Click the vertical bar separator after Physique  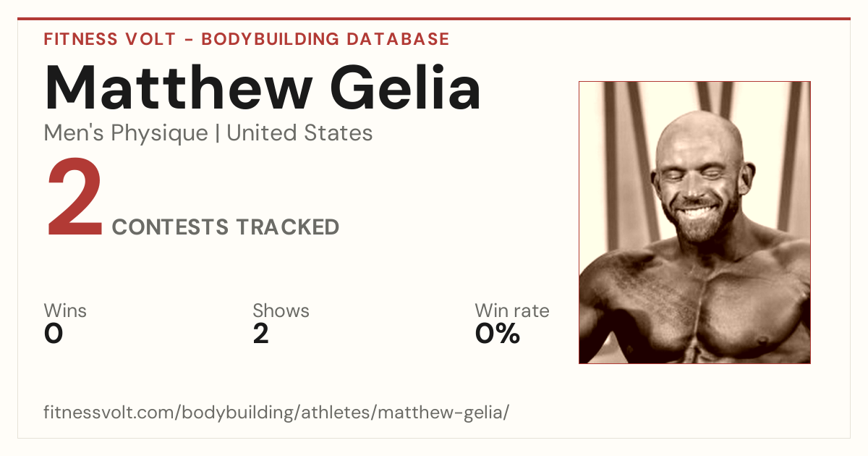[x=218, y=134]
